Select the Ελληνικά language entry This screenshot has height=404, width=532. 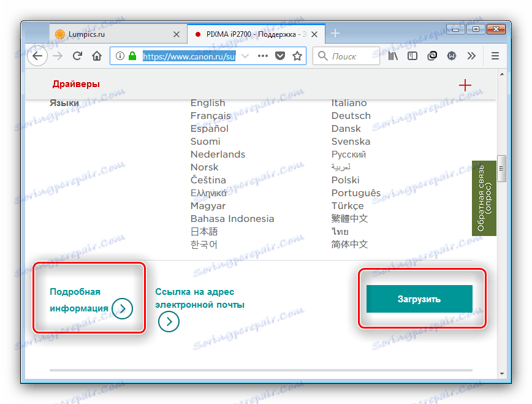(x=208, y=193)
